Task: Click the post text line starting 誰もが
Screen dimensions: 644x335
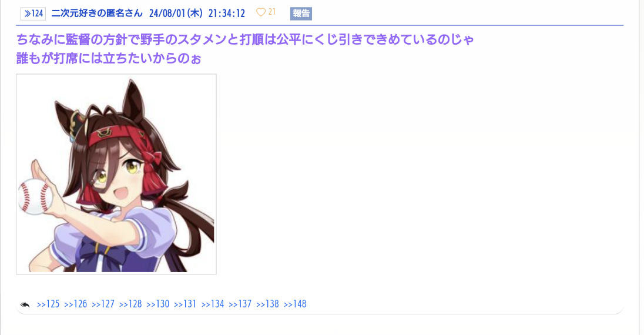Action: (x=109, y=58)
